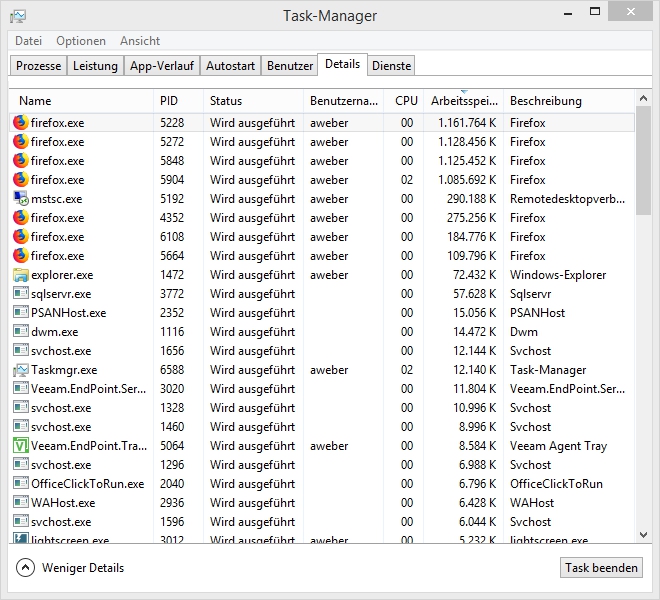
Task: Click the mstsc.exe Remote Desktop icon
Action: tap(21, 199)
